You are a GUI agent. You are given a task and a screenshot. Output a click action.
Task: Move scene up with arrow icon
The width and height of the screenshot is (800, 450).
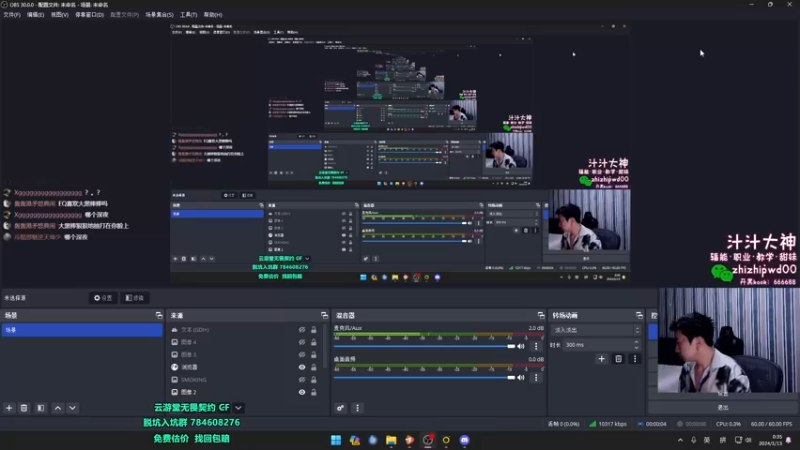click(x=58, y=408)
